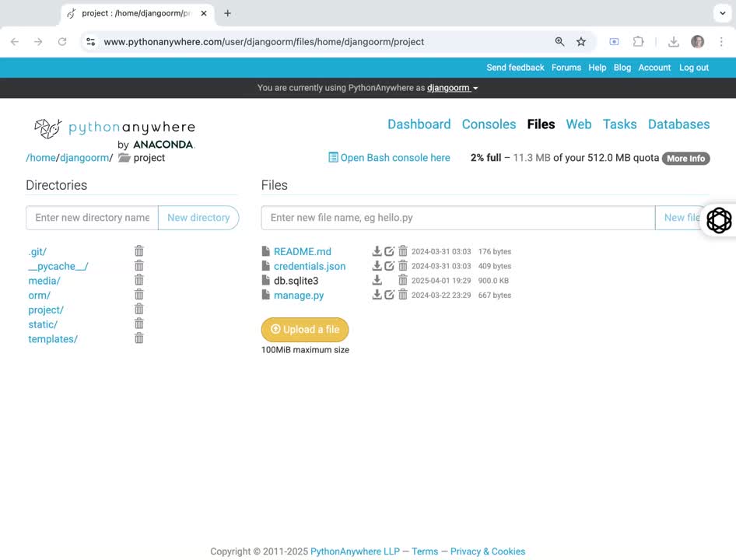Image resolution: width=736 pixels, height=560 pixels.
Task: Edit README.md using the pencil icon
Action: pyautogui.click(x=390, y=251)
